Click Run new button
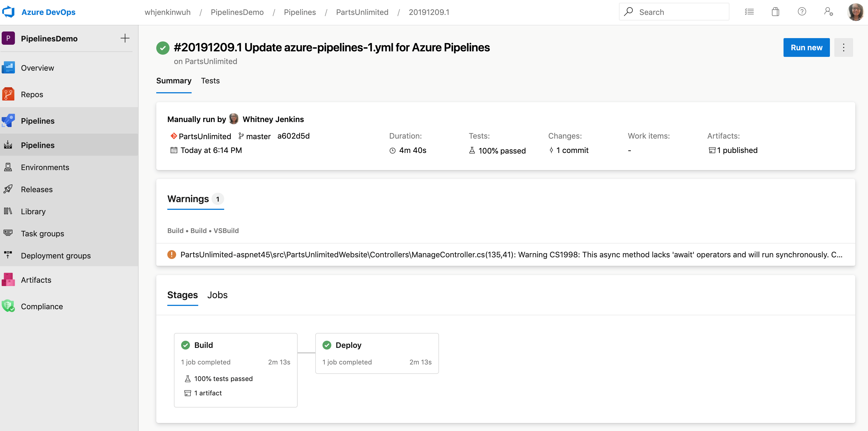 (806, 47)
